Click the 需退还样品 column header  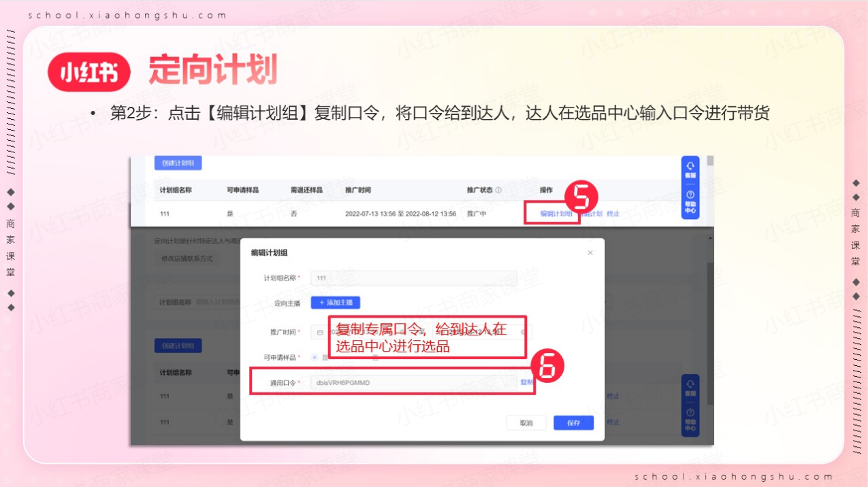click(x=306, y=190)
